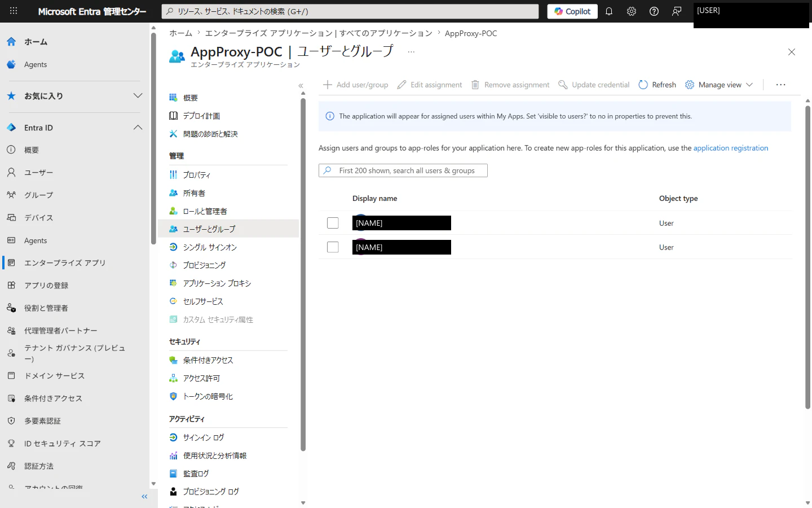The image size is (812, 508).
Task: Open アクセス許可 menu item
Action: pyautogui.click(x=201, y=378)
